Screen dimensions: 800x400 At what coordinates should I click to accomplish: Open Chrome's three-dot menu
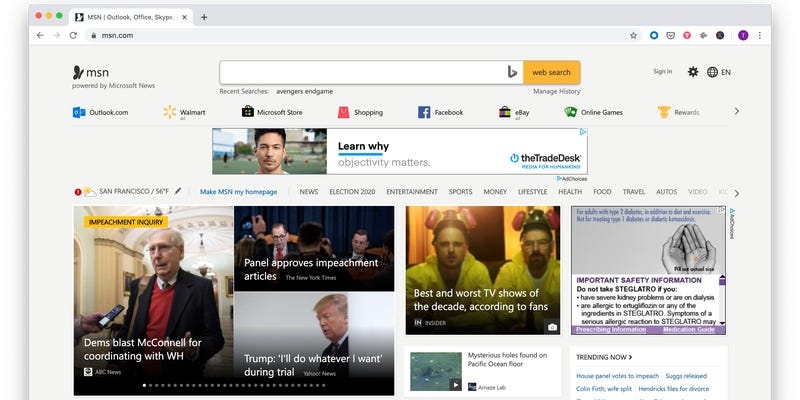760,35
